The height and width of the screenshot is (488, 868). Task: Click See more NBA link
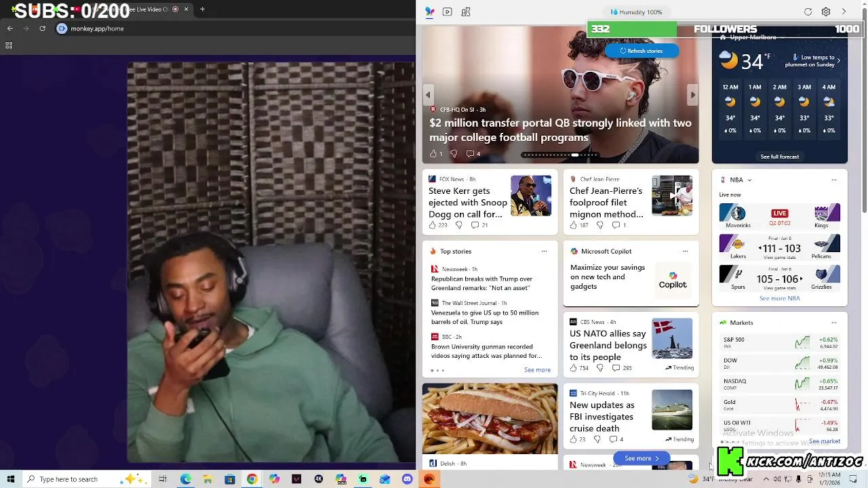click(x=779, y=298)
